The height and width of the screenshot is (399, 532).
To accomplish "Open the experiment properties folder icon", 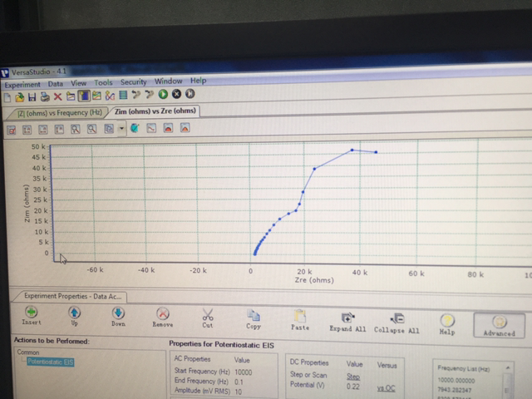I will click(71, 96).
